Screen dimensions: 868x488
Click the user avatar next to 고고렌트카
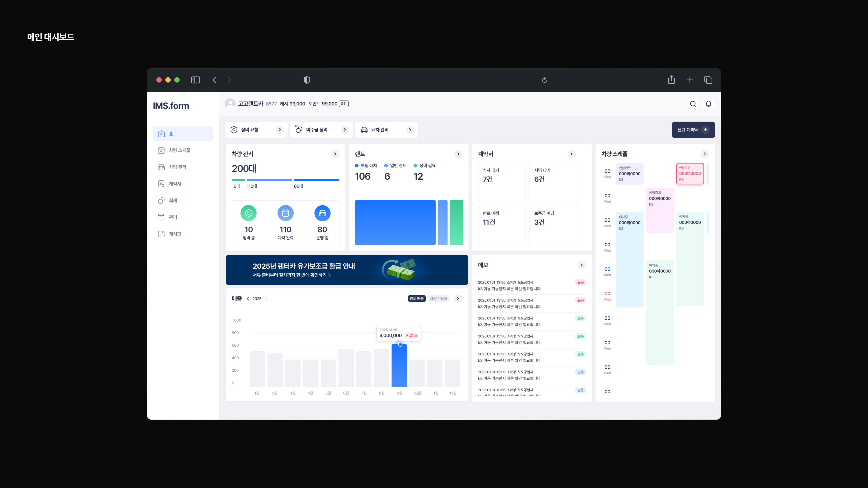click(x=230, y=103)
